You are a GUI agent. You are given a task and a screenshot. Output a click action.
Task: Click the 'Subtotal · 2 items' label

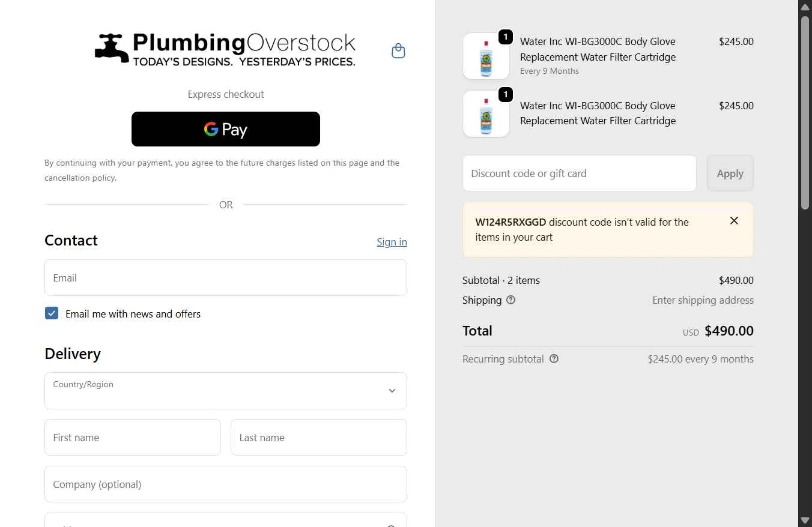pyautogui.click(x=501, y=280)
